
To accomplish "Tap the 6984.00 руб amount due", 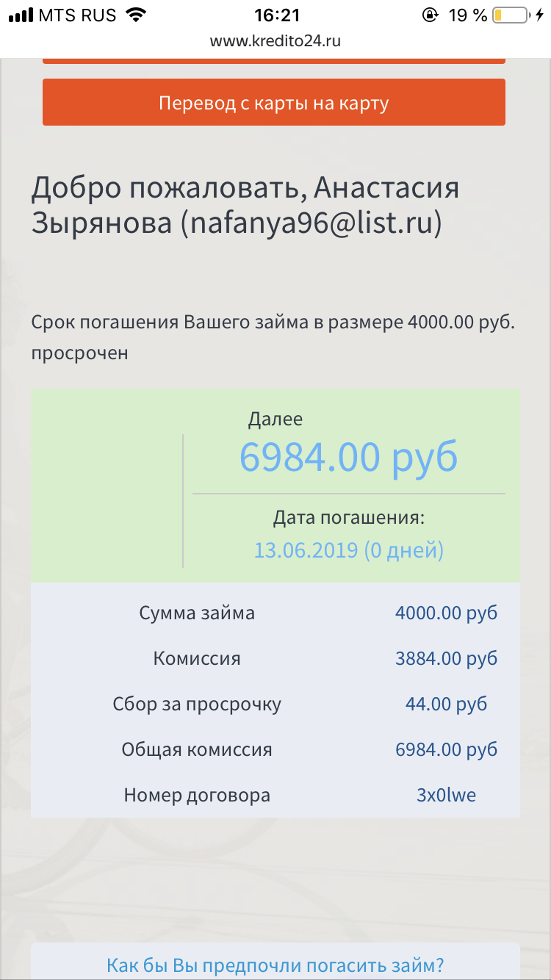I will (x=348, y=457).
